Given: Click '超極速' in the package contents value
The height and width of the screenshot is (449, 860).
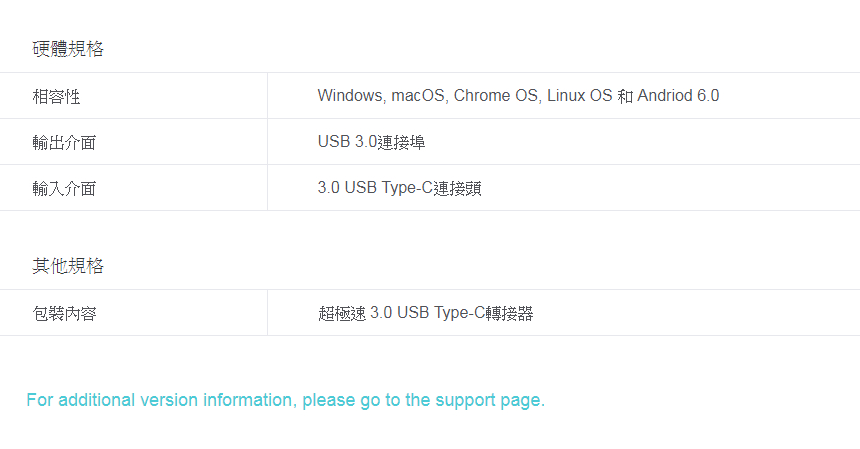Looking at the screenshot, I should pyautogui.click(x=342, y=314).
